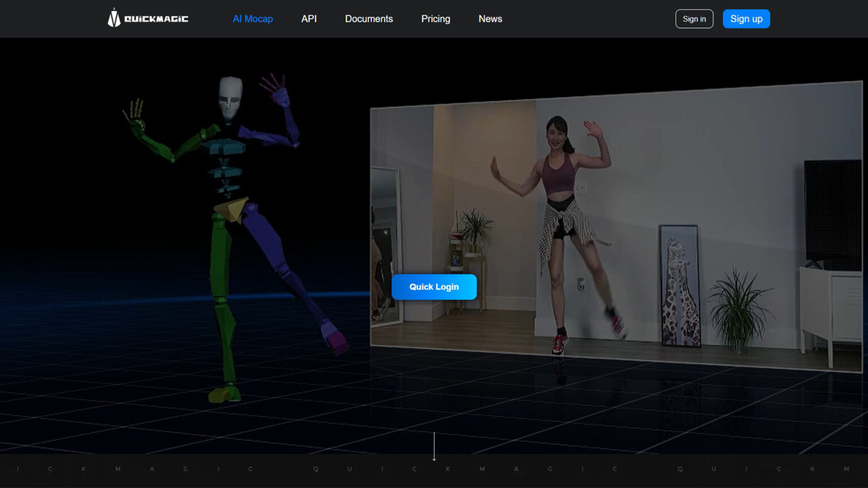View the Pricing plans
The height and width of the screenshot is (488, 868).
coord(435,19)
